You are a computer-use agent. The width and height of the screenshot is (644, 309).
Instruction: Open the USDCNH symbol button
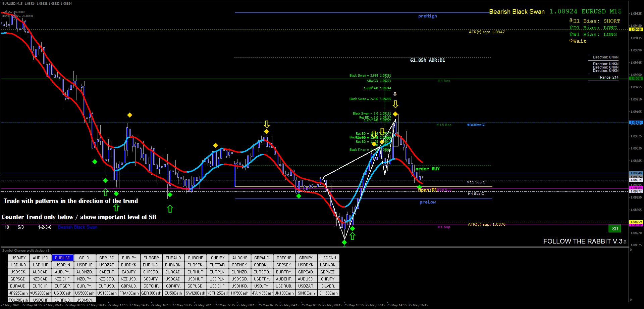(x=328, y=258)
